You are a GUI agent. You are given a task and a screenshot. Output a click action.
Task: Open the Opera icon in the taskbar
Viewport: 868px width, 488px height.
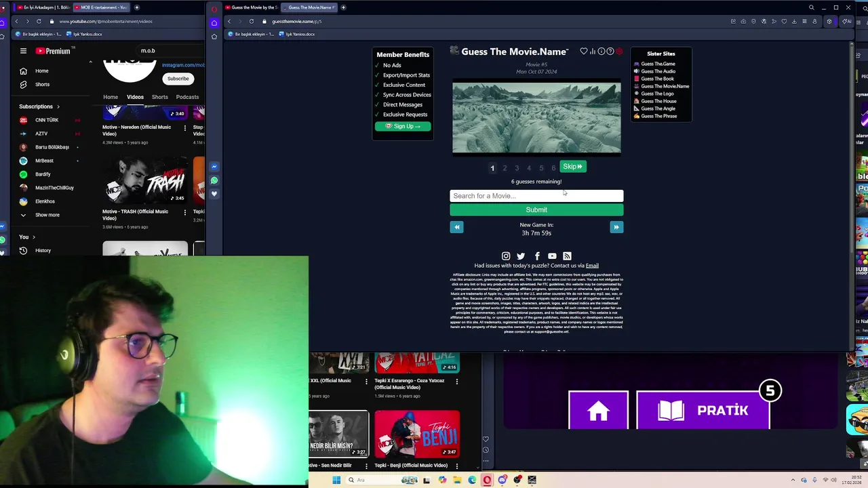(487, 480)
